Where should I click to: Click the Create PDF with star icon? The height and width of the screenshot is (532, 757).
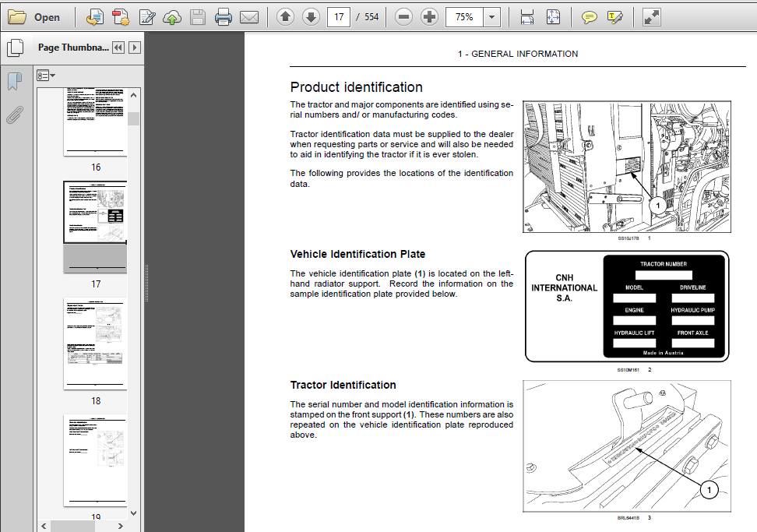click(x=121, y=17)
